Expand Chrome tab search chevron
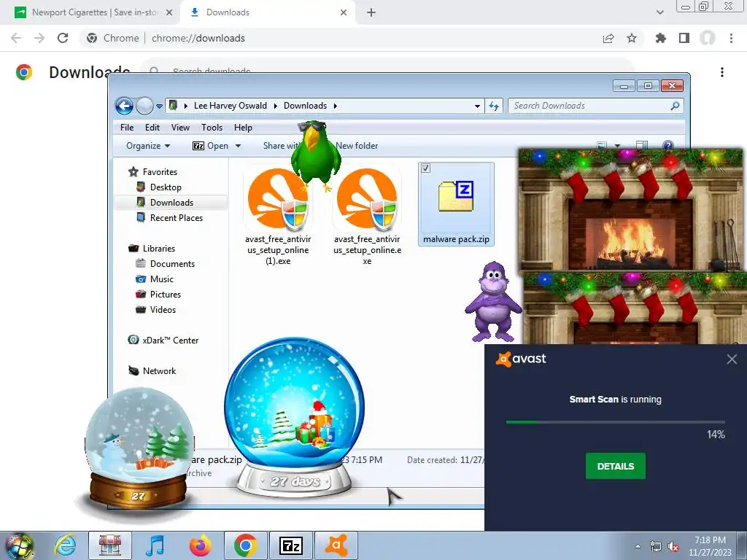The height and width of the screenshot is (560, 747). tap(659, 12)
